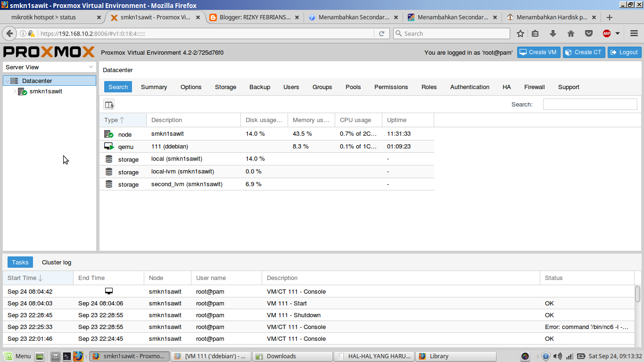644x362 pixels.
Task: Open the console monitor icon in the top task row
Action: [x=109, y=291]
